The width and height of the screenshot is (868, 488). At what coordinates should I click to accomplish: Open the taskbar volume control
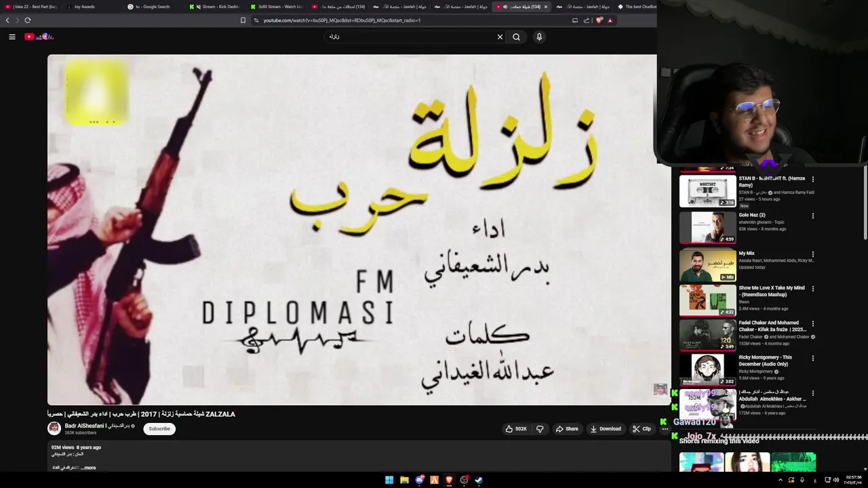click(835, 480)
